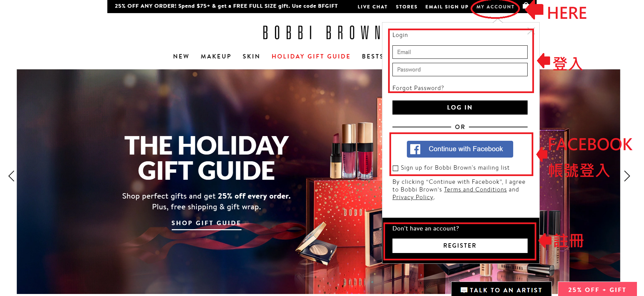Open the My Account menu
The width and height of the screenshot is (644, 296).
(495, 7)
